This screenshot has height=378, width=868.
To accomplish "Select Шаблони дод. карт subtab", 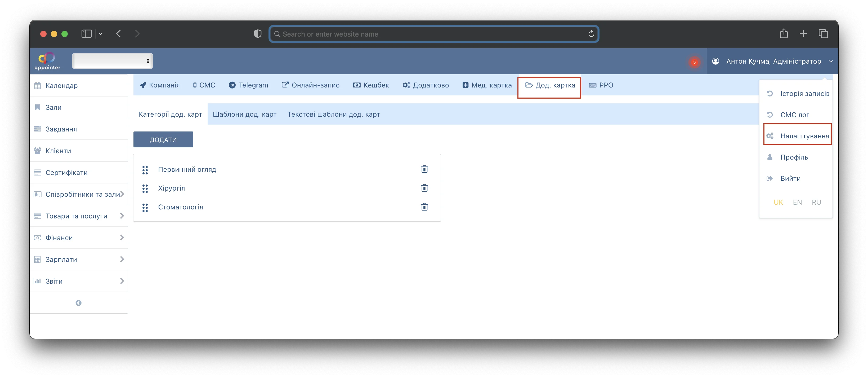I will pos(245,114).
